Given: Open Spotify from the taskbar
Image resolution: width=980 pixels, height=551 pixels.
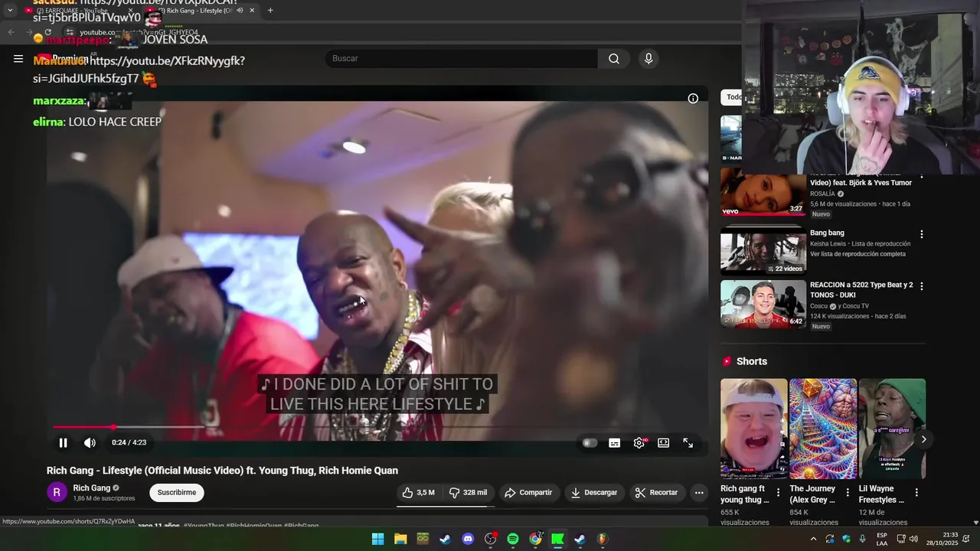Looking at the screenshot, I should pyautogui.click(x=513, y=539).
